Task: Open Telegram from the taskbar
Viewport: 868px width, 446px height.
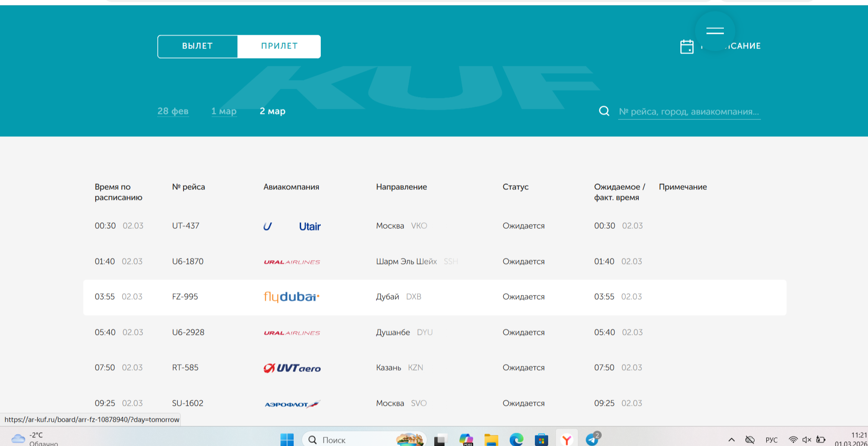Action: tap(592, 440)
